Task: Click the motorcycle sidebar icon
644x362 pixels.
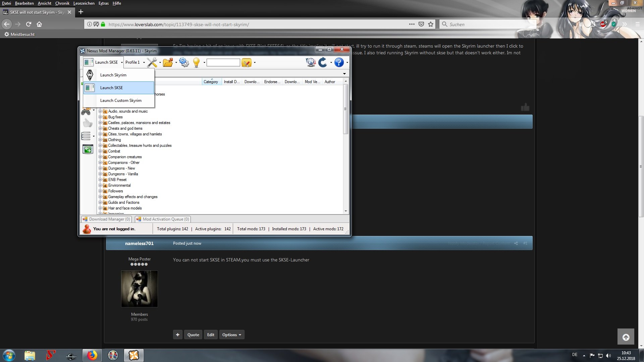Action: click(86, 111)
